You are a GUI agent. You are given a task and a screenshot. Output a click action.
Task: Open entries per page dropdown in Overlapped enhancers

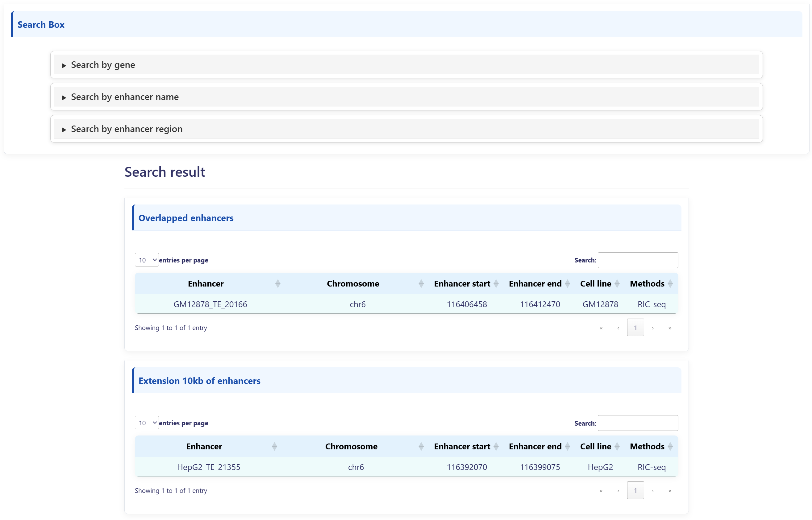[x=147, y=260]
